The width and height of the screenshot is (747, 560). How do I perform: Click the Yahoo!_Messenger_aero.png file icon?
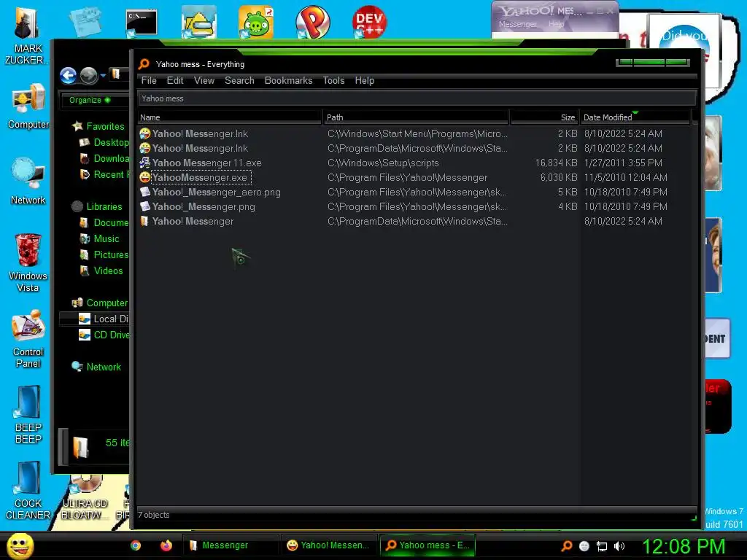(145, 192)
